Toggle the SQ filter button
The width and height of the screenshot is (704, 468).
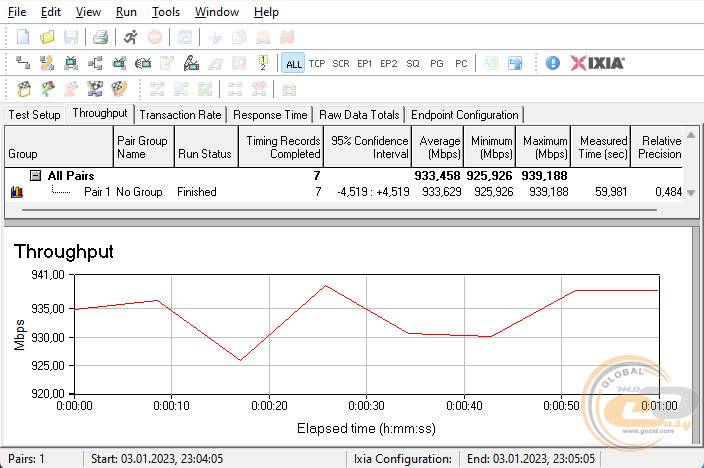click(x=413, y=63)
